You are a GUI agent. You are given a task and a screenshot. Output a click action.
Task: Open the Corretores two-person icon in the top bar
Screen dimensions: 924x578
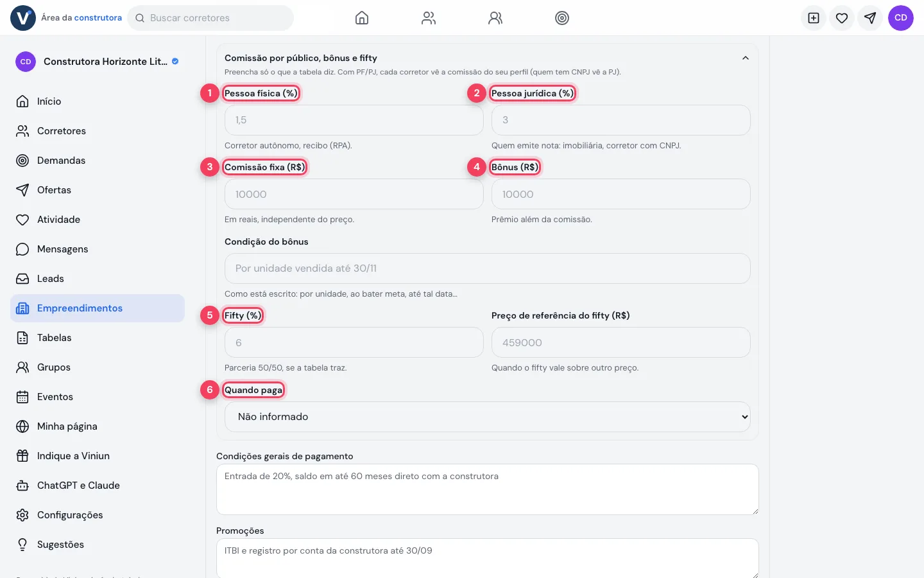tap(429, 18)
